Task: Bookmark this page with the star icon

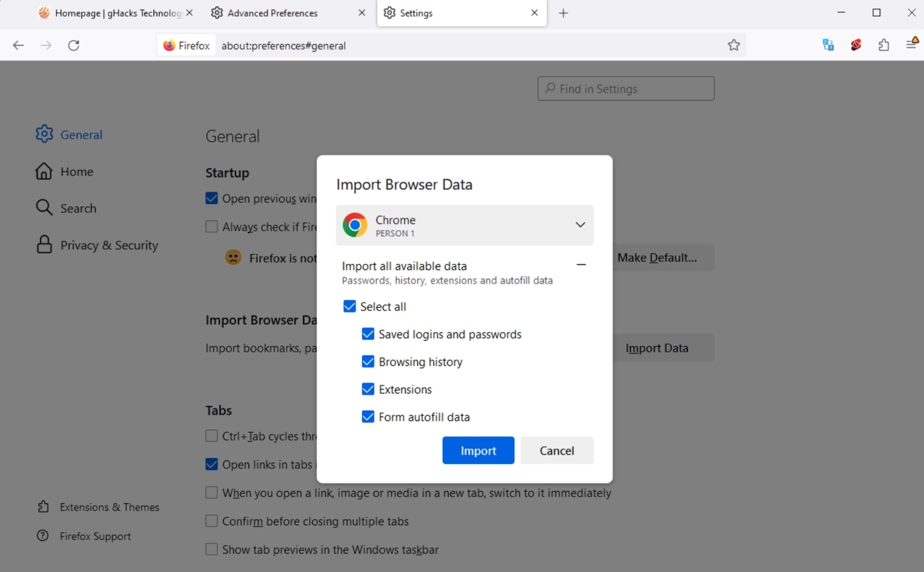Action: click(734, 45)
